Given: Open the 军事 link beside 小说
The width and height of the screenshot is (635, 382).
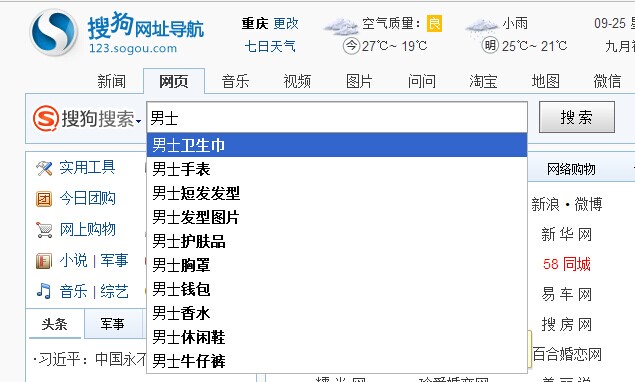Looking at the screenshot, I should tap(114, 260).
